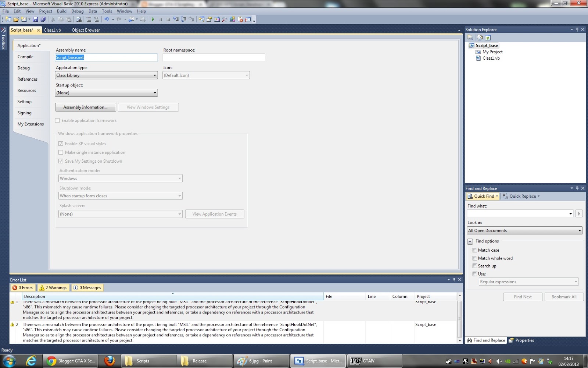The width and height of the screenshot is (588, 368).
Task: Open the Startup object dropdown
Action: point(155,93)
